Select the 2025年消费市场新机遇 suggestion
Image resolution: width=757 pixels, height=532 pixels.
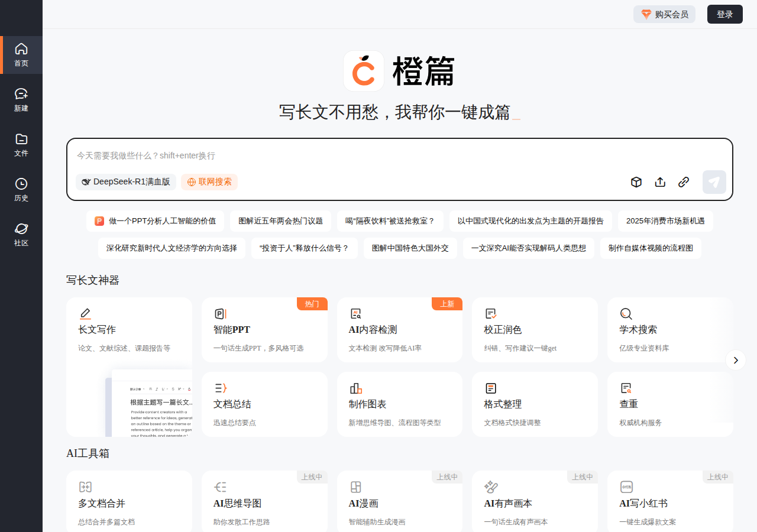tap(665, 221)
